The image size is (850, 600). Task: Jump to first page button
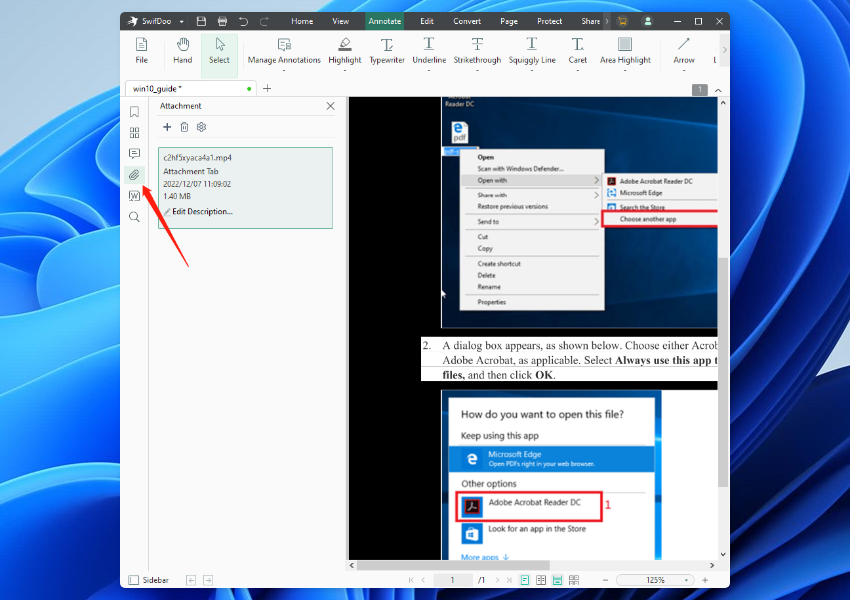[411, 580]
